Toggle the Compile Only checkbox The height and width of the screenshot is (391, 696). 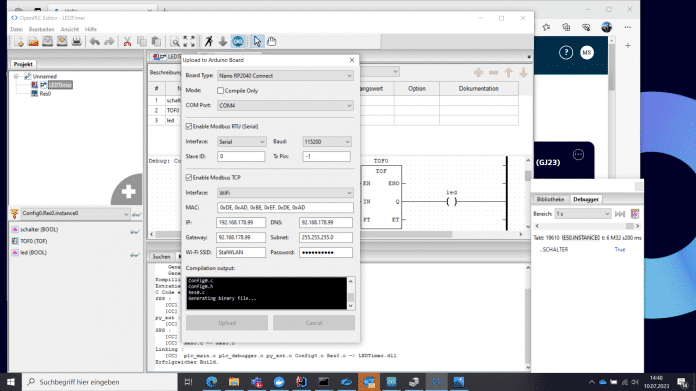tap(220, 91)
